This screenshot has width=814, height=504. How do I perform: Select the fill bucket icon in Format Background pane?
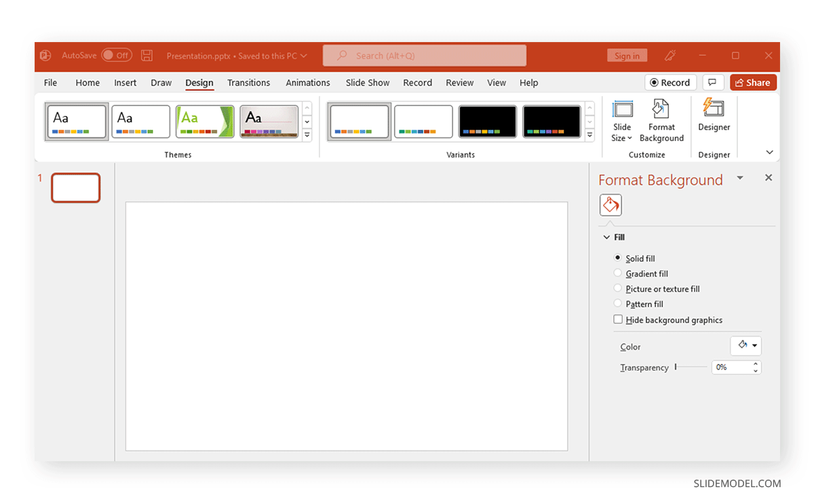tap(610, 204)
